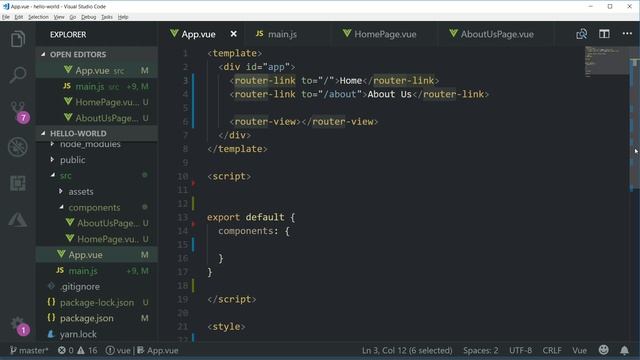Click master branch indicator in status bar
Image resolution: width=640 pixels, height=360 pixels.
[x=29, y=350]
